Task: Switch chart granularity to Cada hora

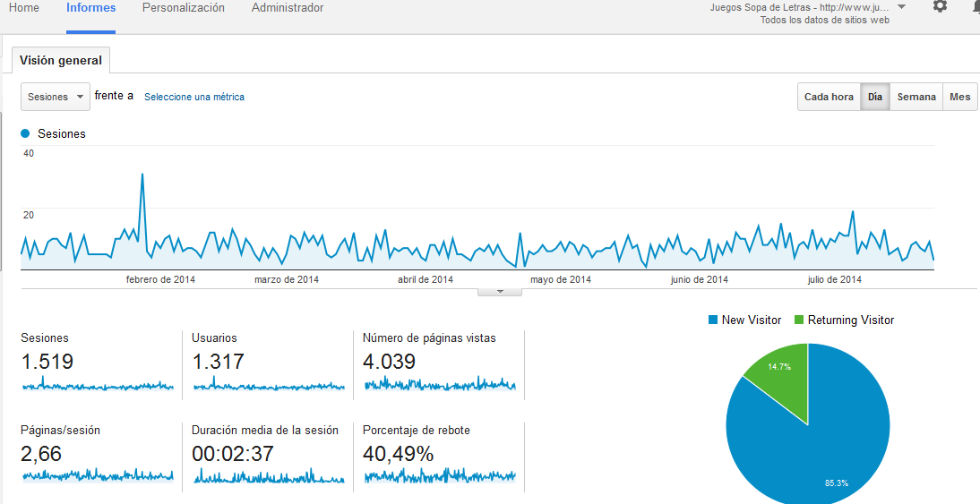Action: 829,97
